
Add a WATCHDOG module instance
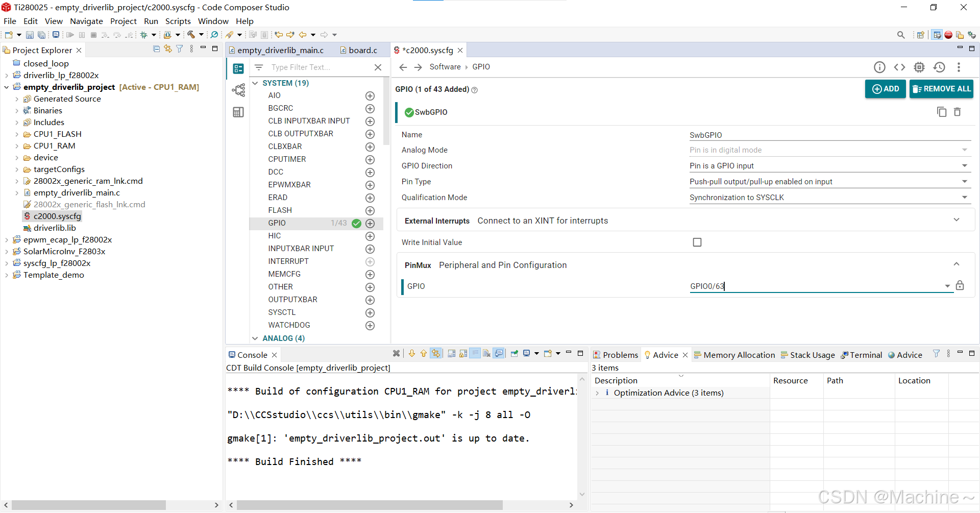(x=370, y=326)
